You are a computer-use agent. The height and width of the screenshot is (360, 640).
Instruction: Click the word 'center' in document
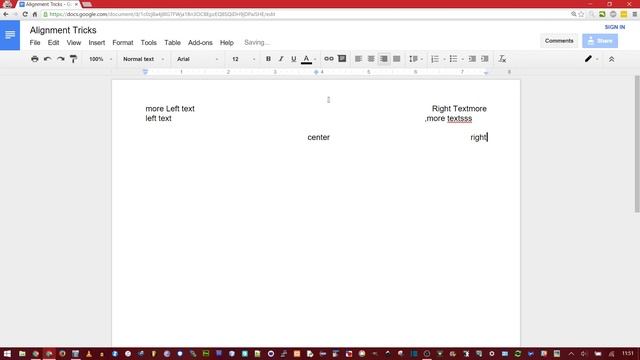pos(318,138)
